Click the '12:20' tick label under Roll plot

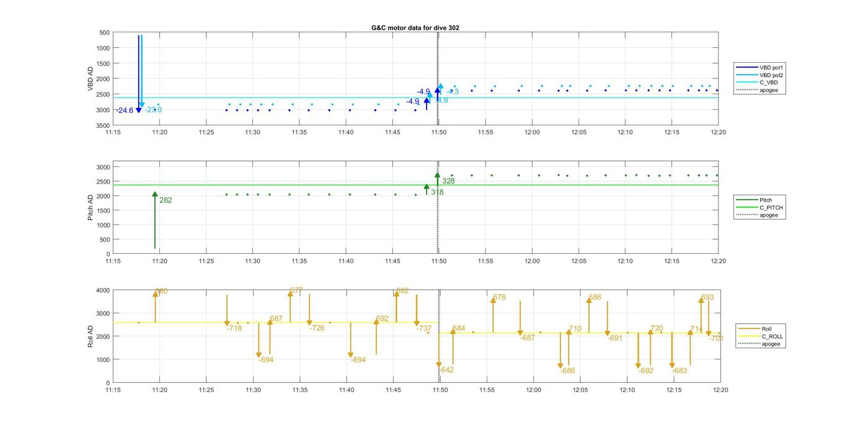(x=720, y=390)
